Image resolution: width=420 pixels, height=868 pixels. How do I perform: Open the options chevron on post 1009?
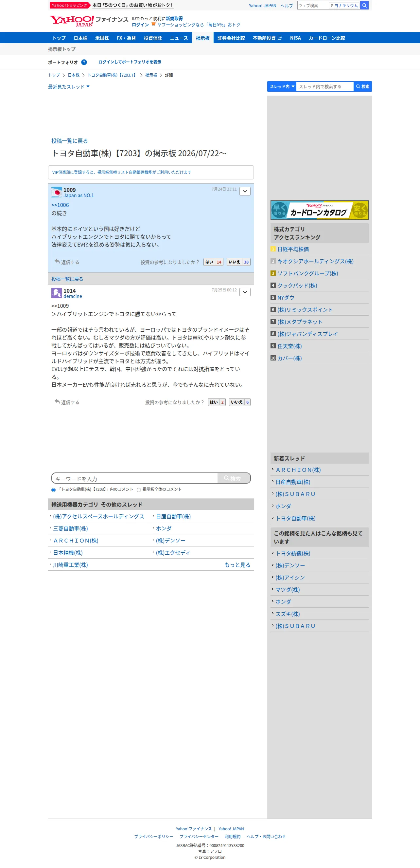tap(245, 191)
